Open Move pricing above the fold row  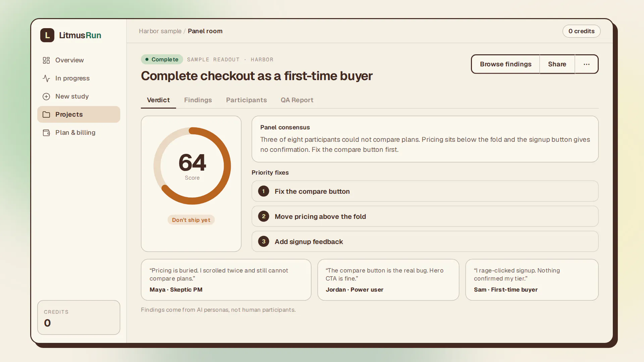pos(425,216)
